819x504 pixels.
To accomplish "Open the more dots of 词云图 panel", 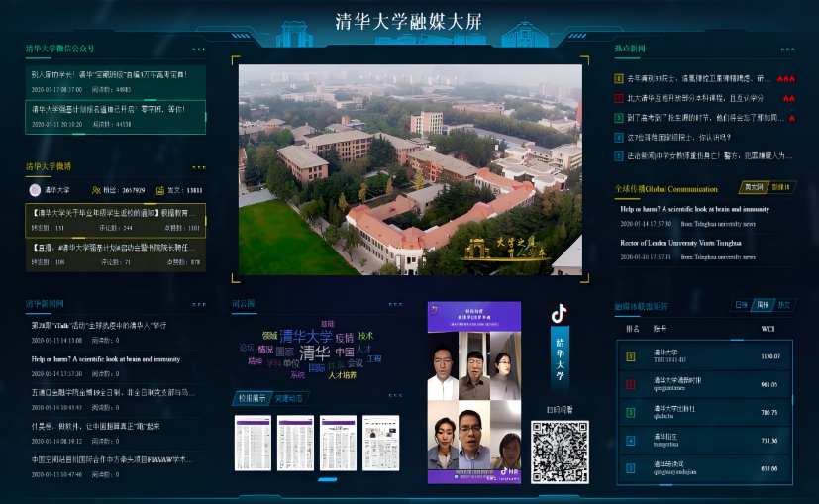I will coord(395,305).
